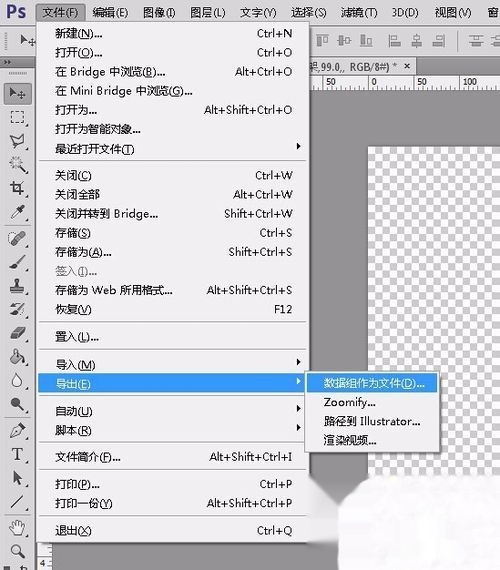Select the History Brush tool
The height and width of the screenshot is (570, 500).
(x=17, y=309)
